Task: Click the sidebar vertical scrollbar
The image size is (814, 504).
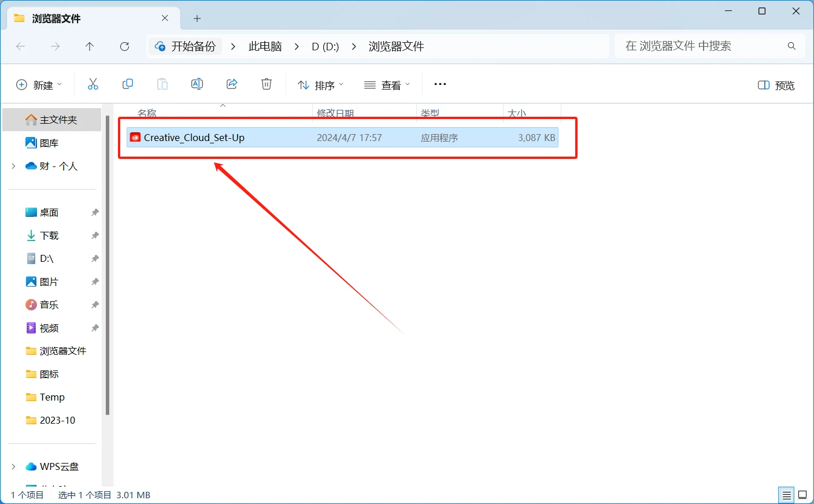Action: point(108,265)
